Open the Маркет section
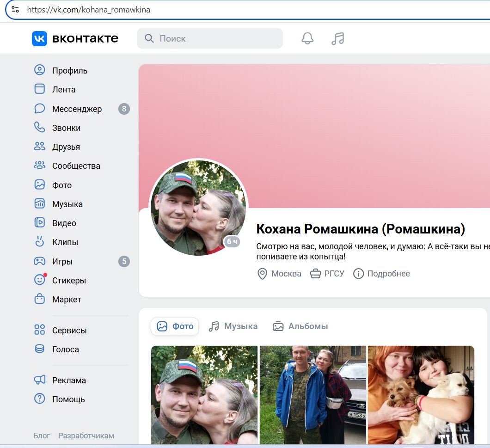The height and width of the screenshot is (448, 490). click(66, 299)
